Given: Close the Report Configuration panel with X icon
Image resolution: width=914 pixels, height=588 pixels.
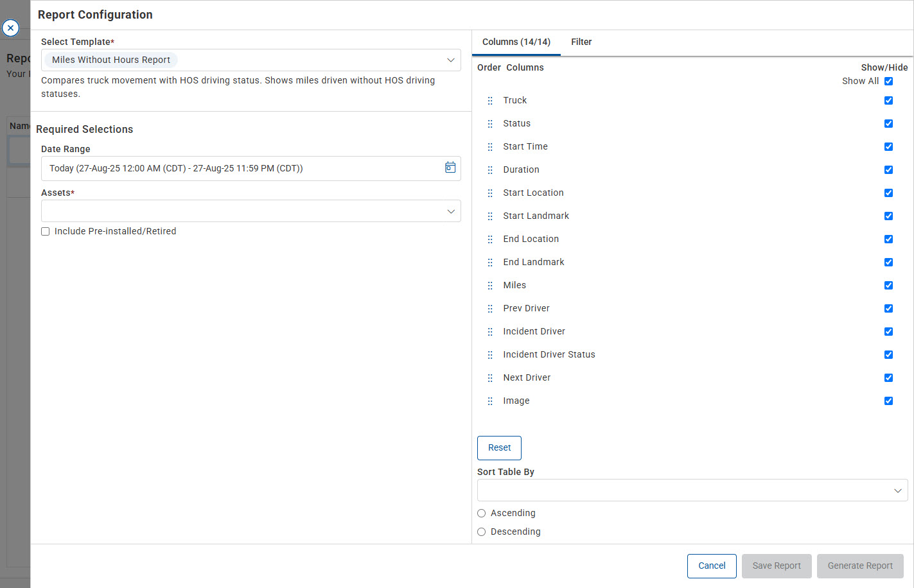Looking at the screenshot, I should [x=10, y=28].
